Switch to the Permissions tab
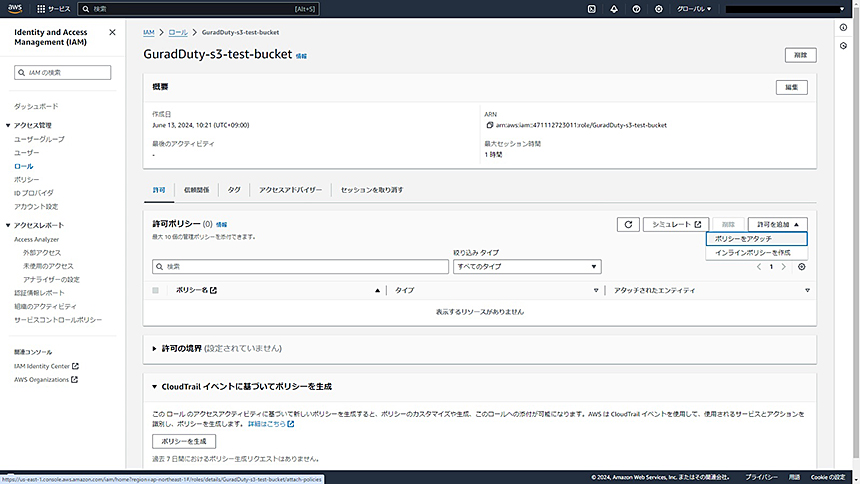Viewport: 860px width, 484px height. (159, 190)
